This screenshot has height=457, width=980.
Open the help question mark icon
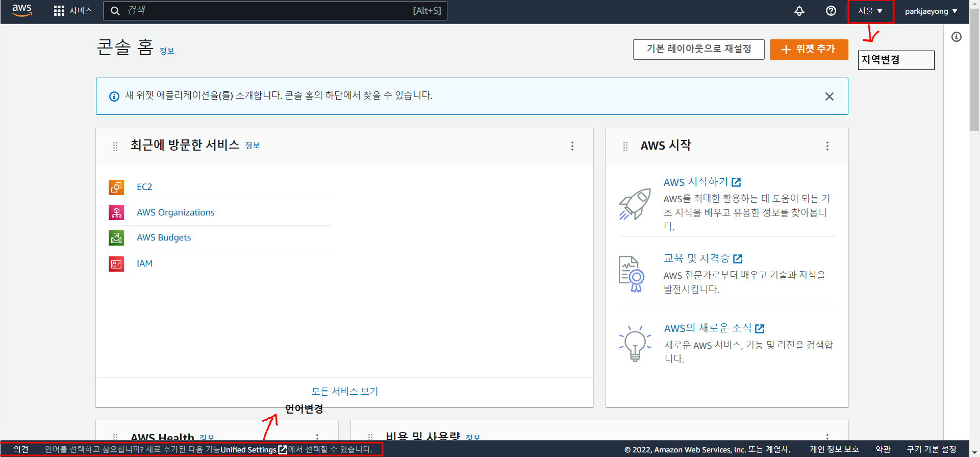pos(831,11)
